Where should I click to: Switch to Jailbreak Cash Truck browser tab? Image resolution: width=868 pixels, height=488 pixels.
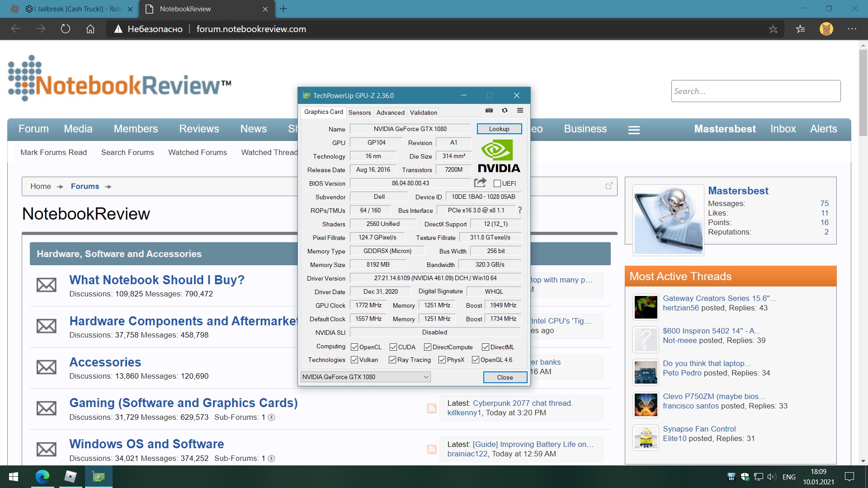[72, 9]
